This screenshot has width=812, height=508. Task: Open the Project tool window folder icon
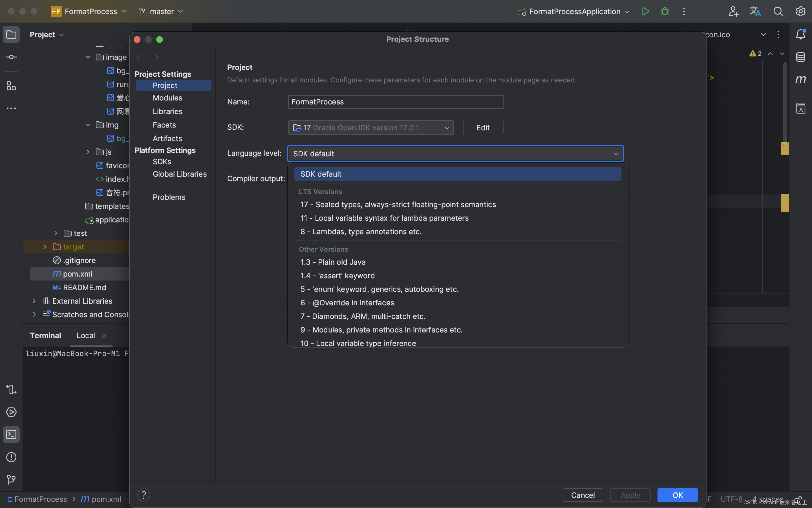click(11, 35)
